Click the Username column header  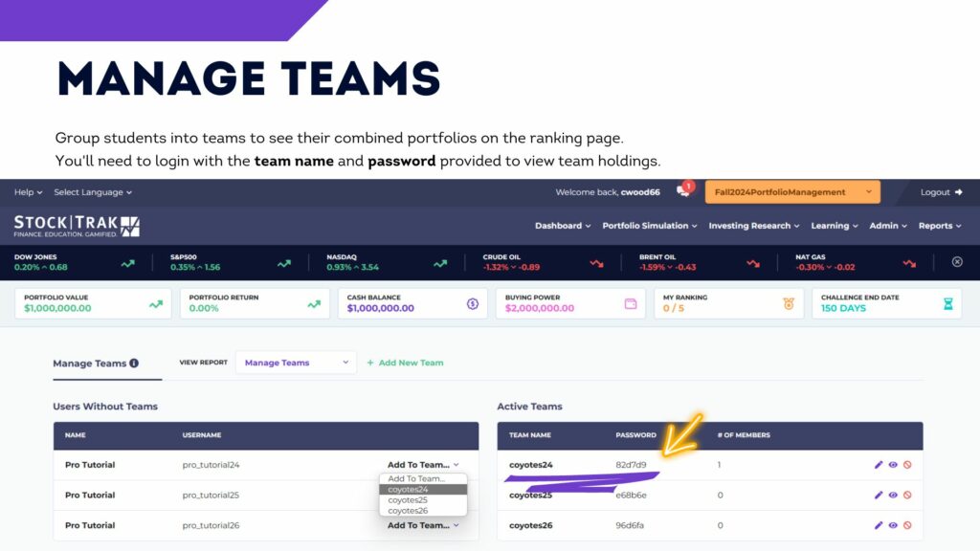pyautogui.click(x=202, y=435)
